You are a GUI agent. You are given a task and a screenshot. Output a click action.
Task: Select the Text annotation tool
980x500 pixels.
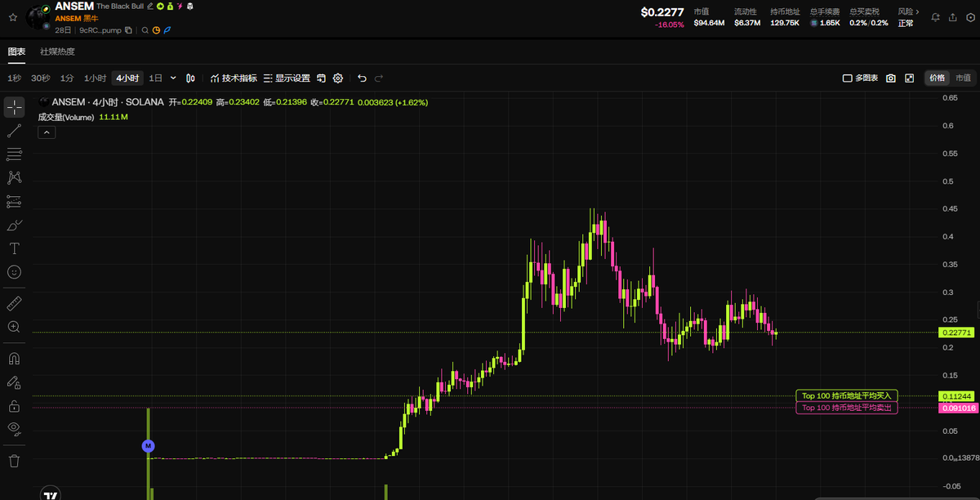[14, 248]
